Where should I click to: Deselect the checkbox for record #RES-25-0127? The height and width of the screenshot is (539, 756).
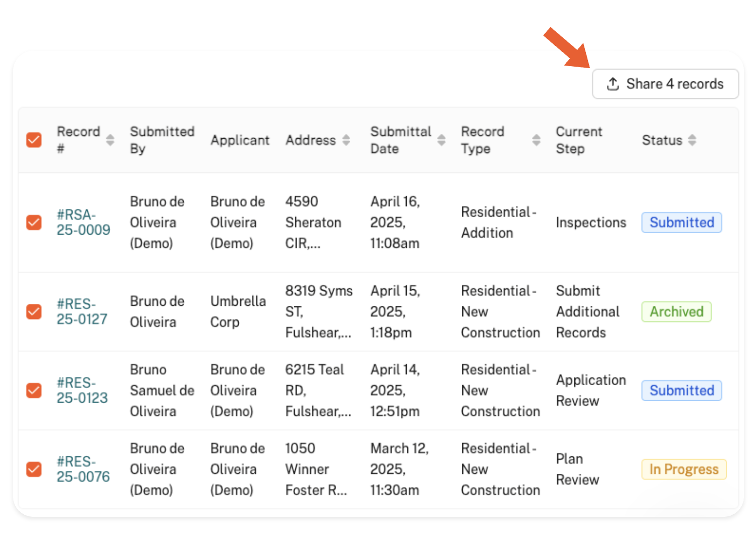[34, 311]
